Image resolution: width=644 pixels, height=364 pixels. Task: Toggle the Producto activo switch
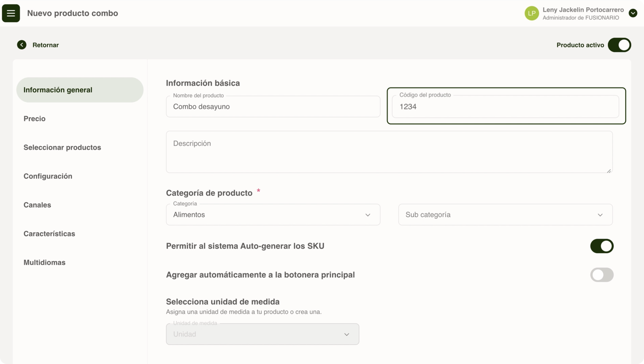pyautogui.click(x=619, y=45)
